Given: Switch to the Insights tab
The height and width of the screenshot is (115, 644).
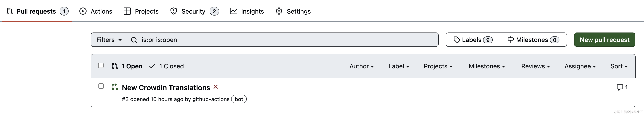Looking at the screenshot, I should coord(252,11).
